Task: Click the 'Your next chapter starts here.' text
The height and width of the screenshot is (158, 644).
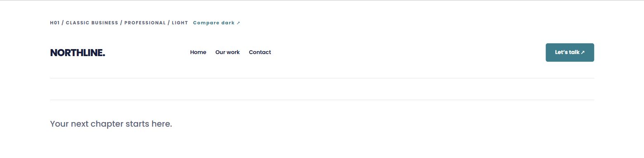Action: (x=111, y=124)
